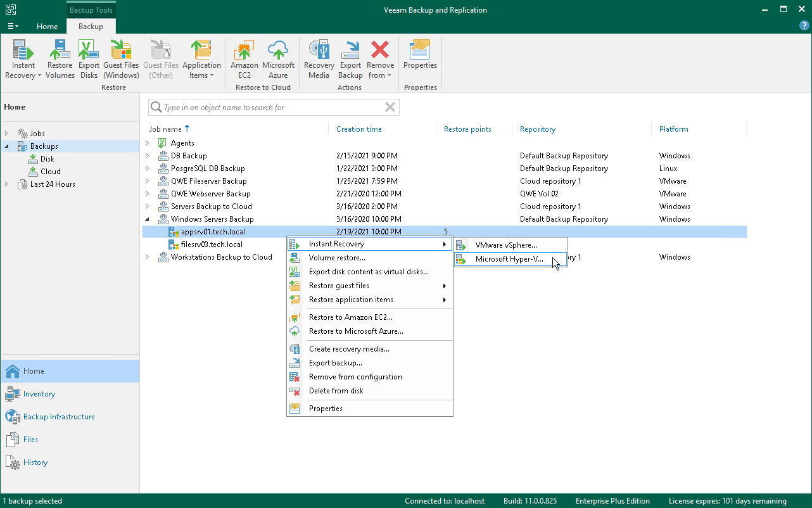The width and height of the screenshot is (812, 508).
Task: Select the Export Disks ribbon tool
Action: pyautogui.click(x=89, y=60)
